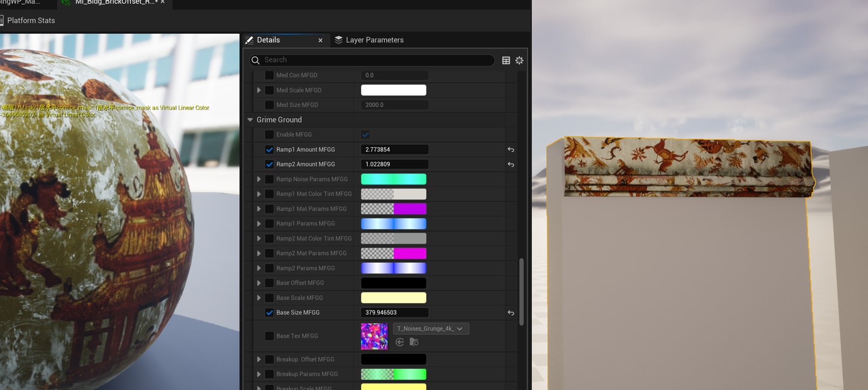This screenshot has width=868, height=390.
Task: Click material icon on MI_Bldg_BrickOffset tab
Action: 66,2
